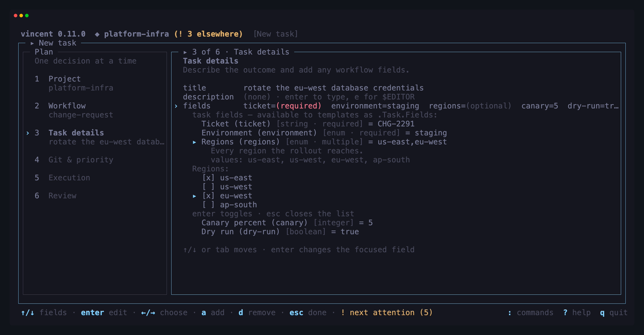Open the ': commands' palette hint
The image size is (644, 335).
coord(530,312)
